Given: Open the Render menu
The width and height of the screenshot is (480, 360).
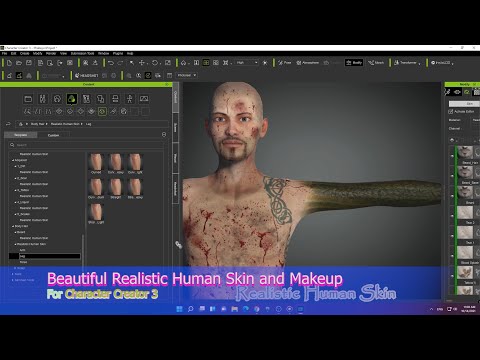Looking at the screenshot, I should (x=51, y=53).
